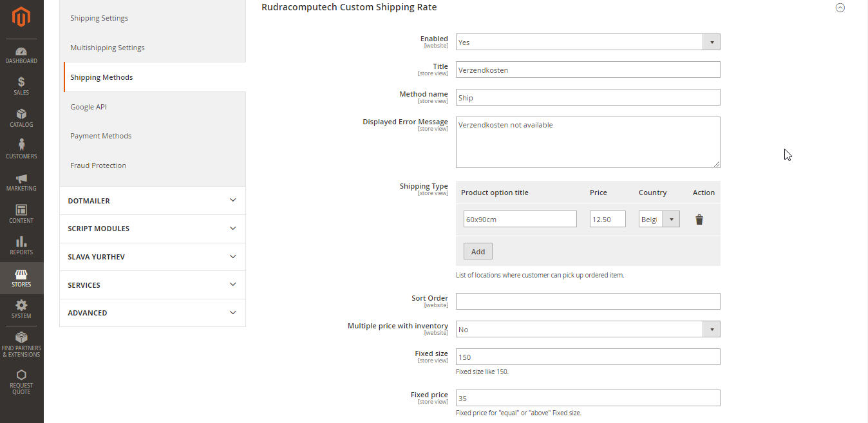Click the Magento logo icon
Image resolution: width=868 pixels, height=423 pixels.
click(21, 17)
